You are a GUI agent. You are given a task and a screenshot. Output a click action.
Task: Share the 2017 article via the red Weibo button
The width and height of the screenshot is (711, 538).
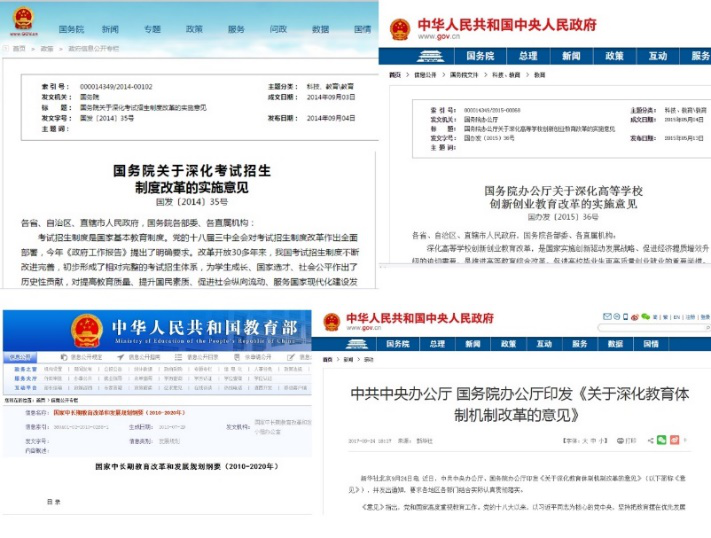click(x=675, y=440)
